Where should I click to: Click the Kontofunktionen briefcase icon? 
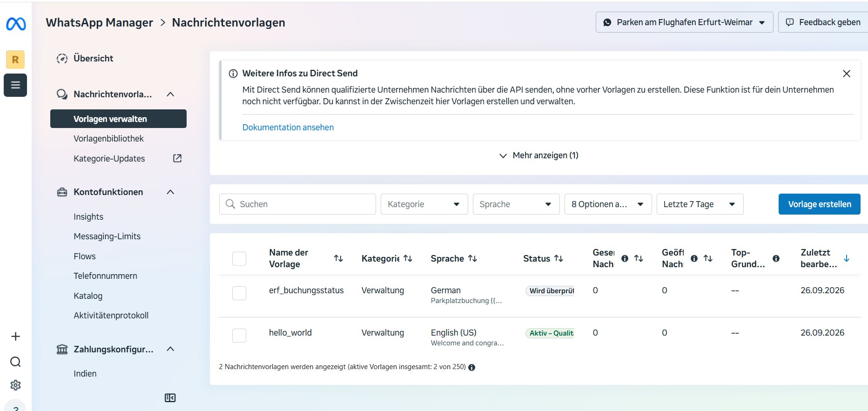click(62, 192)
